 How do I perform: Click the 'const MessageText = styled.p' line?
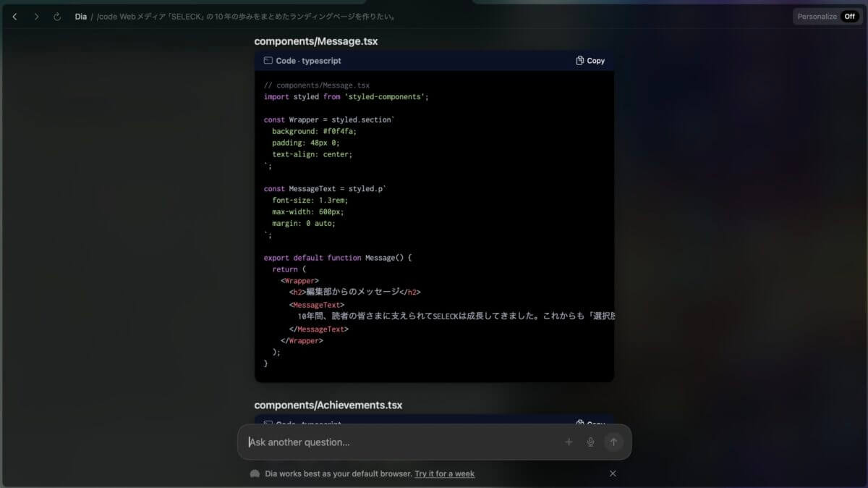(x=325, y=188)
